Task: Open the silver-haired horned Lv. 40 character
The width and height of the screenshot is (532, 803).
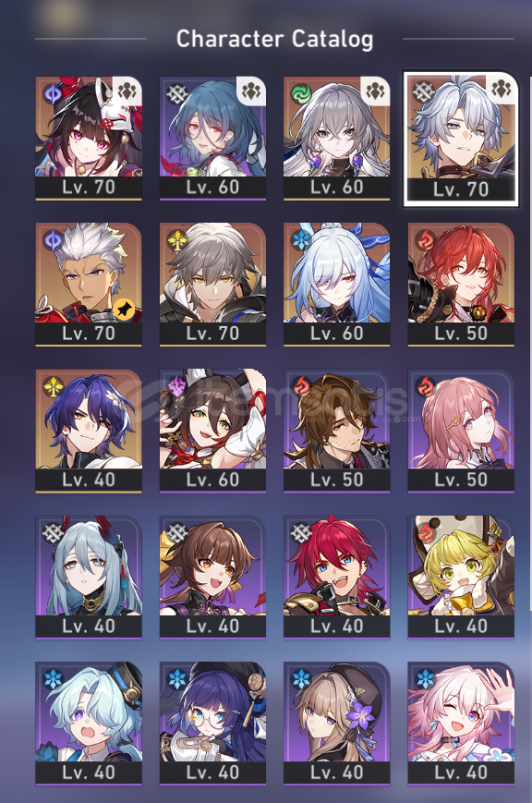Action: (89, 578)
